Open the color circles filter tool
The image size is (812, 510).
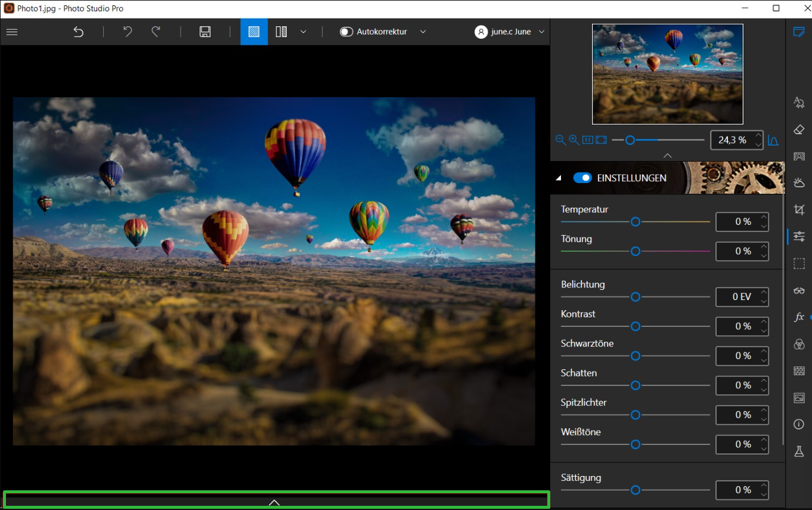pos(799,344)
